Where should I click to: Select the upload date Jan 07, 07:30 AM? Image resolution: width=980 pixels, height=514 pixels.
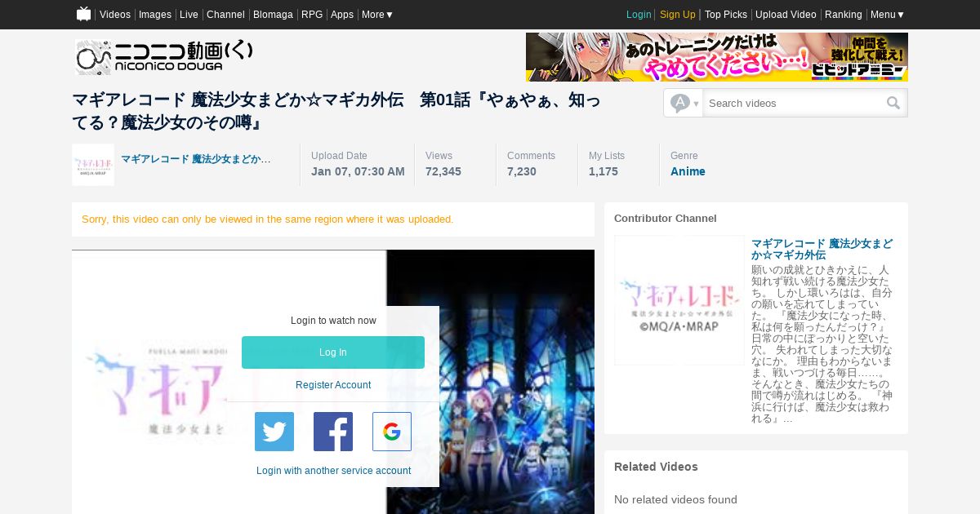(358, 171)
